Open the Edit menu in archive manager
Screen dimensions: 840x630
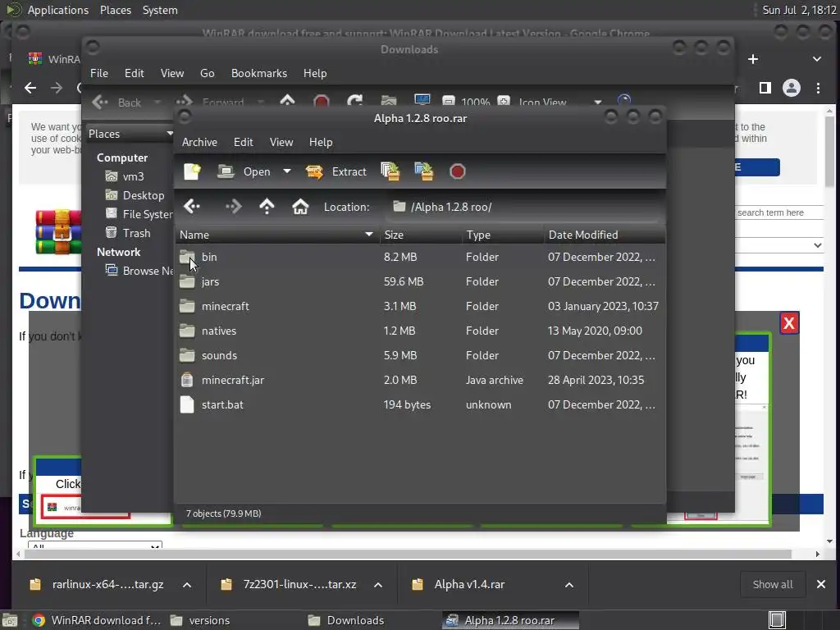click(x=243, y=142)
